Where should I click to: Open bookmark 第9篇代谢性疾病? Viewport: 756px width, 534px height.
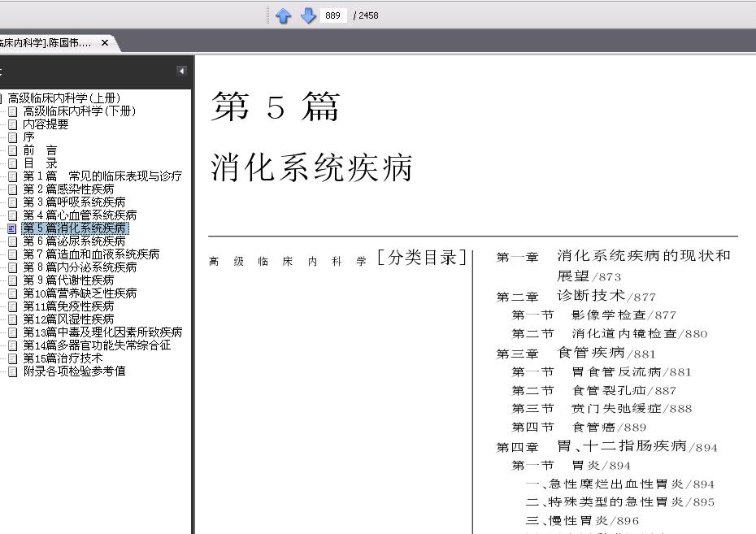[68, 280]
